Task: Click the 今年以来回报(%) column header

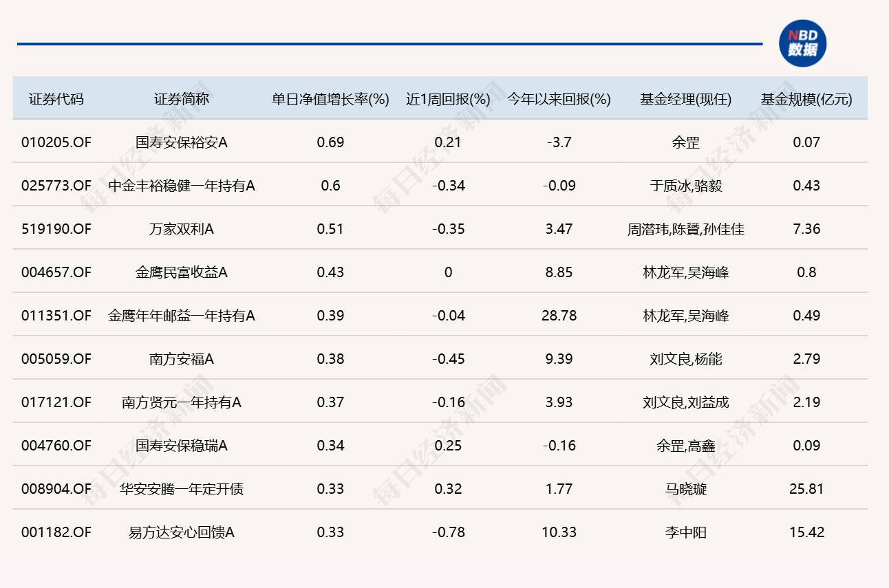Action: coord(559,99)
